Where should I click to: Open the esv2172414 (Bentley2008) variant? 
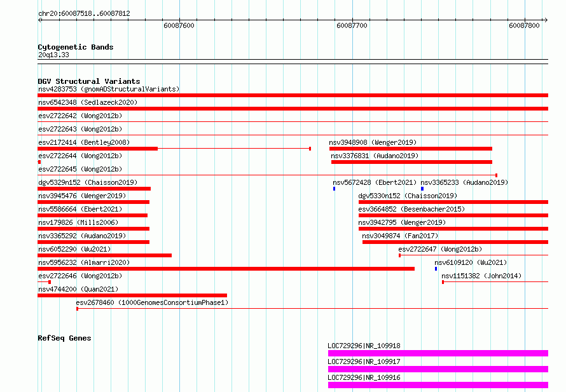(84, 142)
